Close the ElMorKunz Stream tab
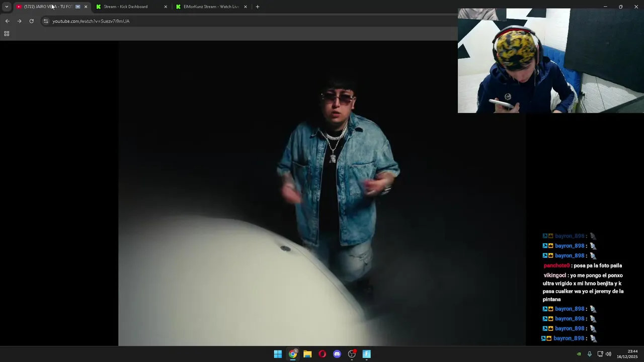The width and height of the screenshot is (644, 362). point(246,7)
